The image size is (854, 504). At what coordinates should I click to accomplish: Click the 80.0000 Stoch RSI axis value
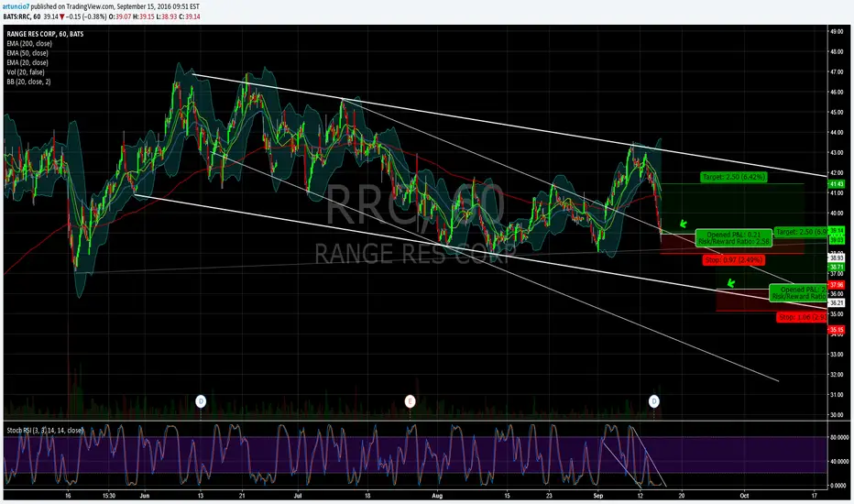point(838,437)
